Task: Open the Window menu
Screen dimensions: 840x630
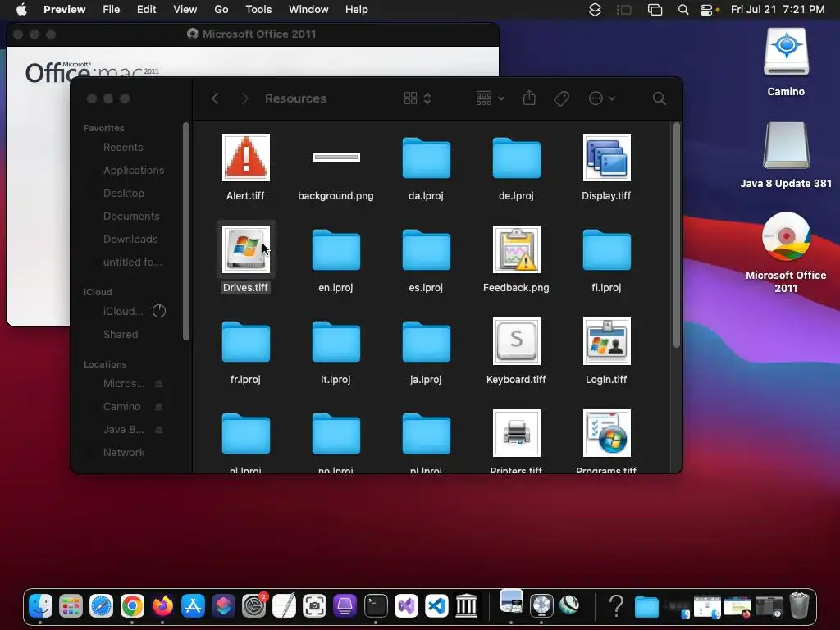Action: (x=308, y=9)
